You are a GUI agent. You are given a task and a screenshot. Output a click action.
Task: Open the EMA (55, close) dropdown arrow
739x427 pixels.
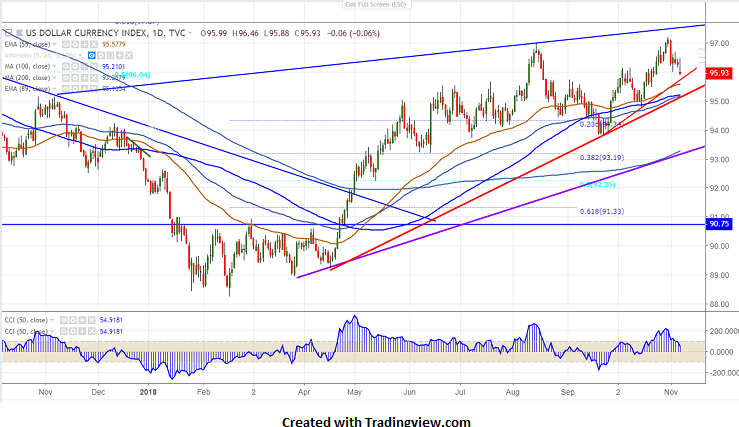(x=55, y=44)
